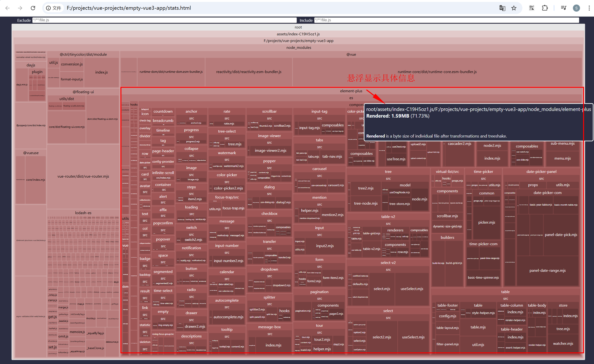The image size is (594, 364).
Task: Open the QR code icon
Action: click(x=532, y=8)
